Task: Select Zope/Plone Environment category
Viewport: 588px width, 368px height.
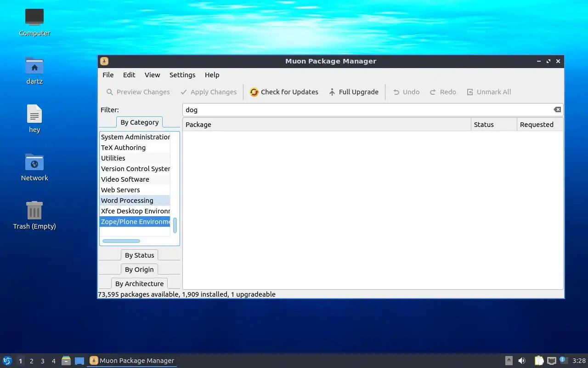Action: pyautogui.click(x=135, y=222)
